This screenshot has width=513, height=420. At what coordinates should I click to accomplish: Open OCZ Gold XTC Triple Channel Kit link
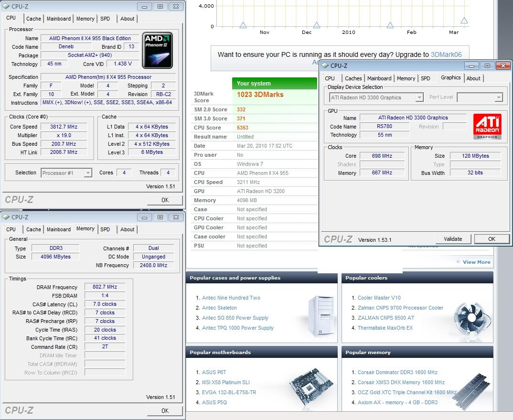coord(407,392)
